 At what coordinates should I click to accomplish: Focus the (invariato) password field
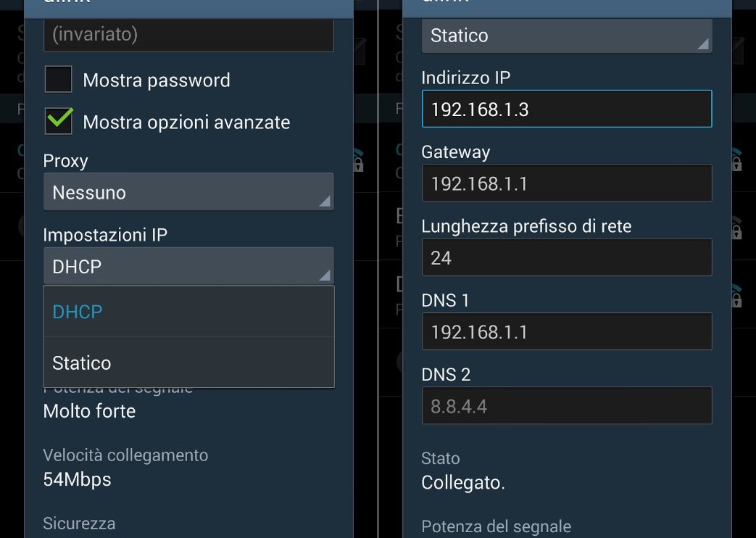(x=188, y=34)
